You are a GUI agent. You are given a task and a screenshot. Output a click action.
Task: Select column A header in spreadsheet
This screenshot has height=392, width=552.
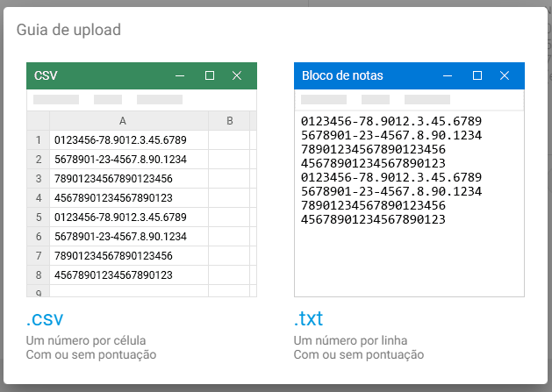[122, 121]
